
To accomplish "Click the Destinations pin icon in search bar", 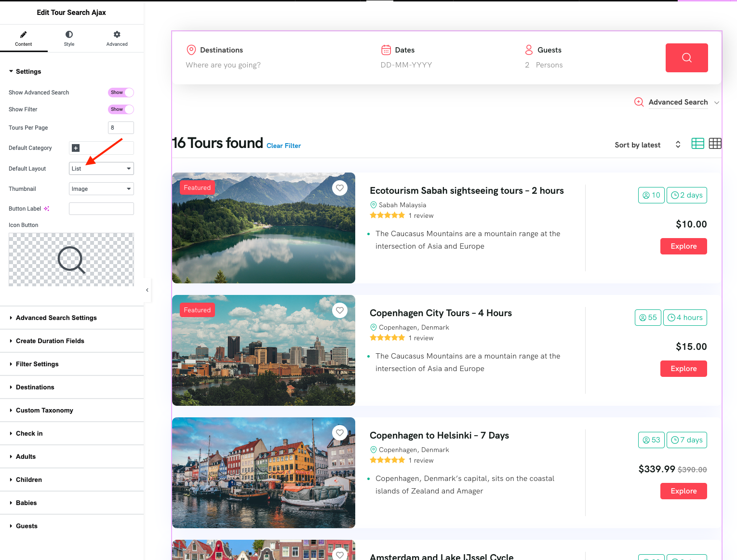I will point(191,50).
